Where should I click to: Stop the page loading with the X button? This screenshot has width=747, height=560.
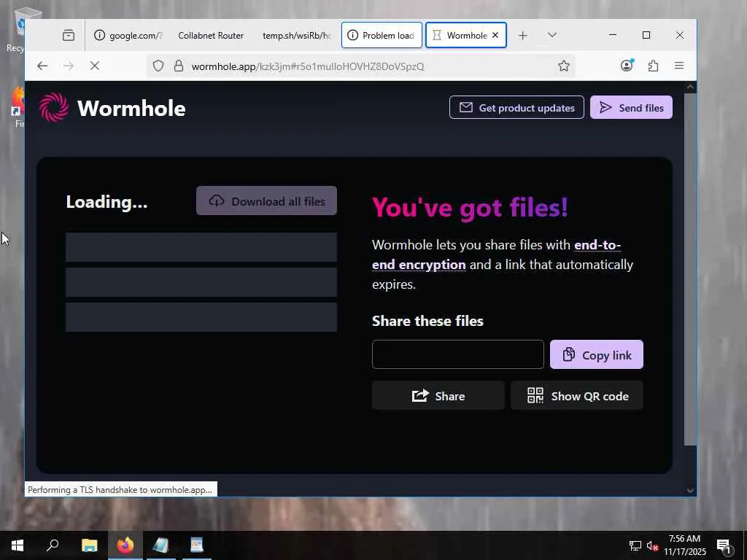(95, 66)
